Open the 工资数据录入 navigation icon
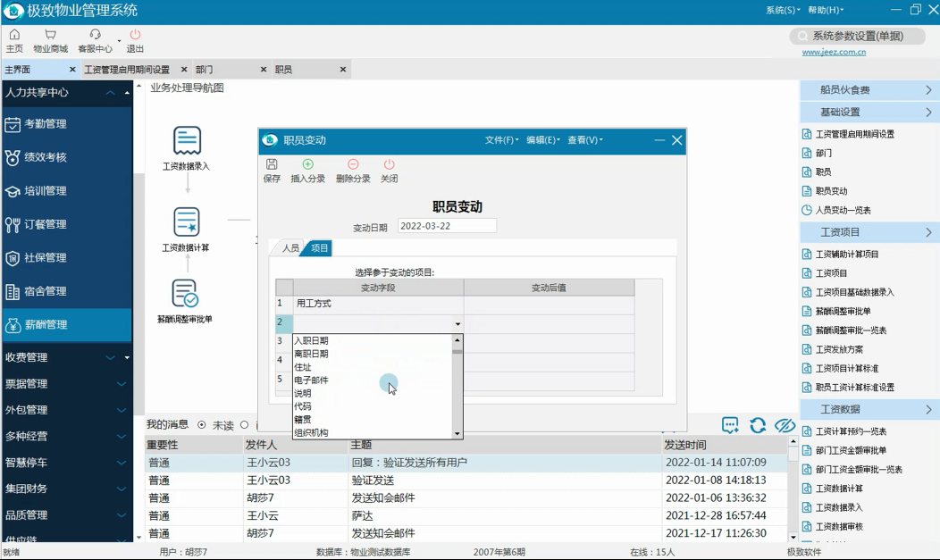The height and width of the screenshot is (560, 940). coord(187,141)
